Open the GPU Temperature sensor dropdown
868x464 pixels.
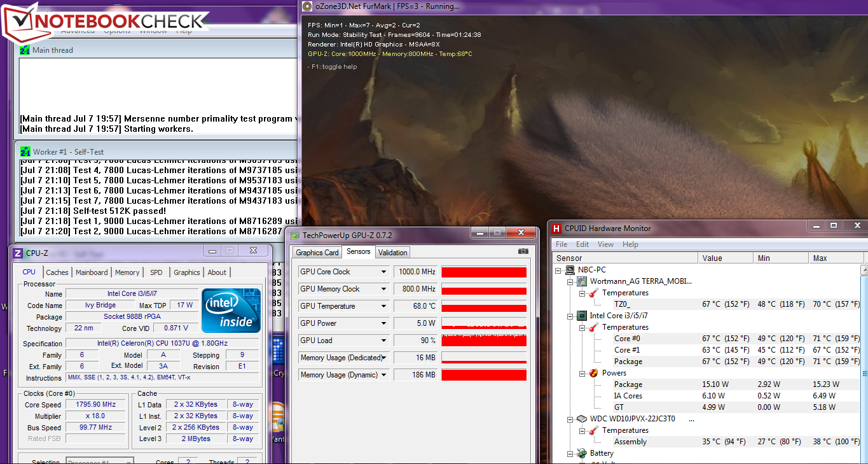[384, 306]
